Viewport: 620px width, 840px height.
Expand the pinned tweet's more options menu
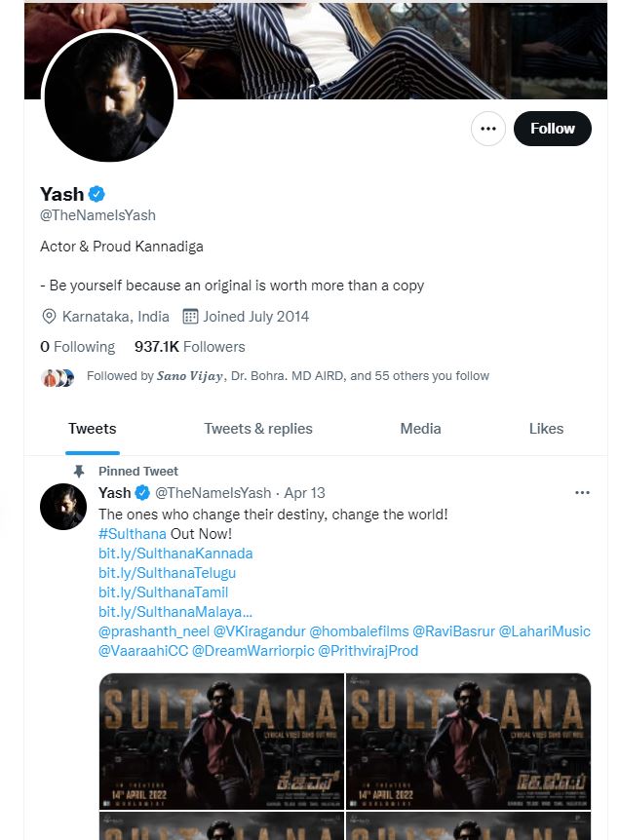[583, 493]
